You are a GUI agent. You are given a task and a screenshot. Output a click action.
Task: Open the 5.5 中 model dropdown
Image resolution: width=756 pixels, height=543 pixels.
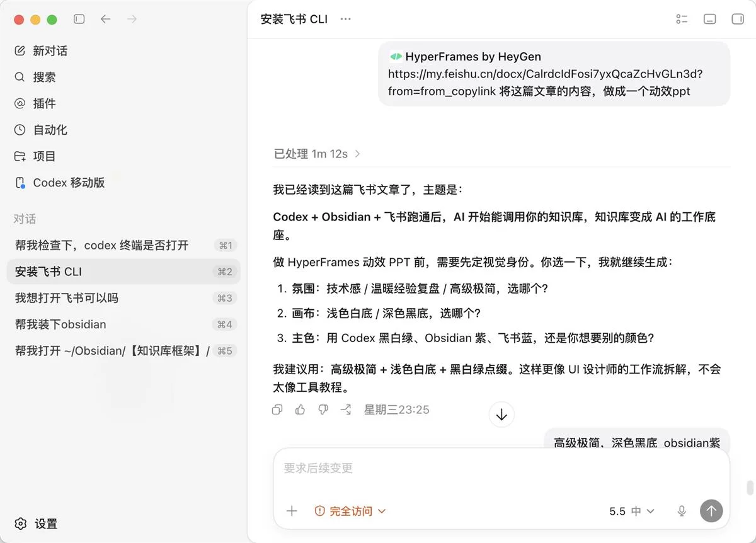pyautogui.click(x=632, y=511)
